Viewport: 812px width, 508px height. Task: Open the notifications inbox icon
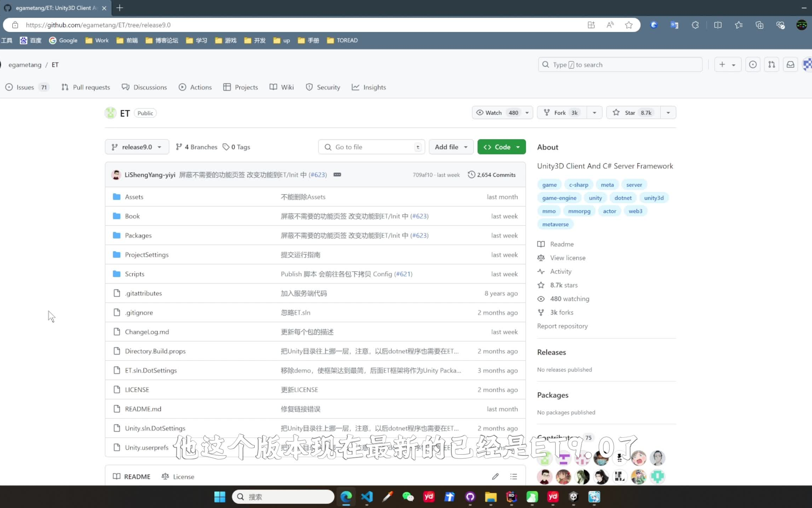point(791,65)
